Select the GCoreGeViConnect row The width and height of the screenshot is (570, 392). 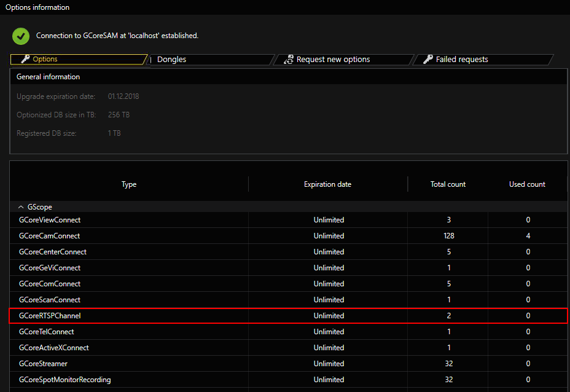288,268
